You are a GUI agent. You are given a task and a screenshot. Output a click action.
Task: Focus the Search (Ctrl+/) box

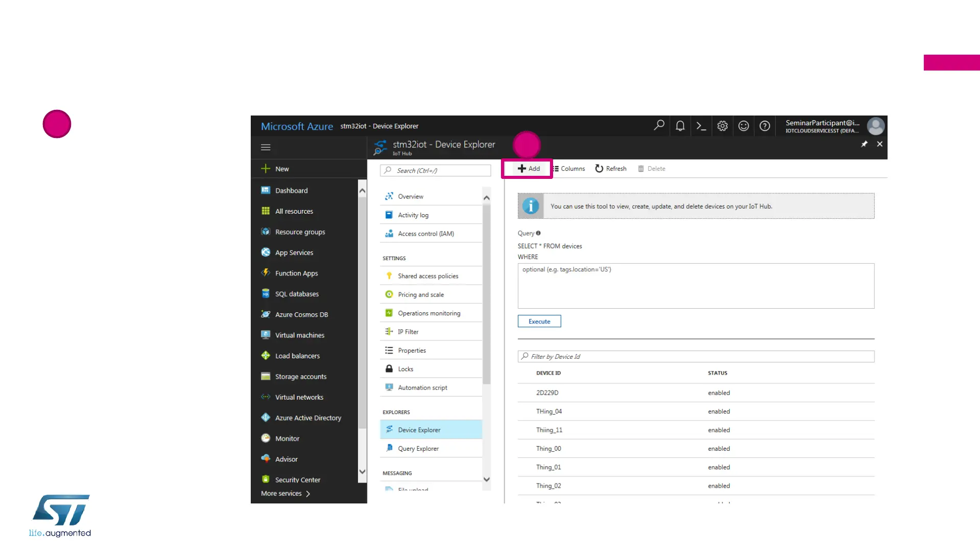coord(435,171)
